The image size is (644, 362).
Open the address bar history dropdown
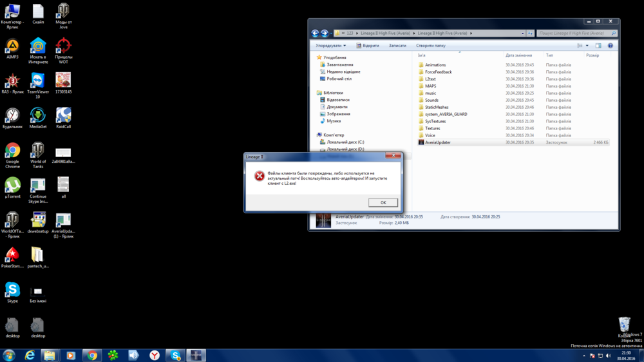(522, 33)
